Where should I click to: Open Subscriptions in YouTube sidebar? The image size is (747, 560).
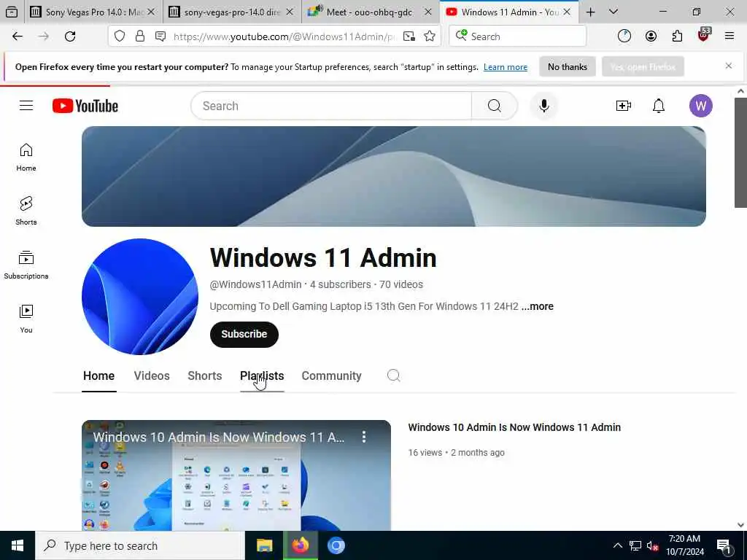click(x=26, y=265)
